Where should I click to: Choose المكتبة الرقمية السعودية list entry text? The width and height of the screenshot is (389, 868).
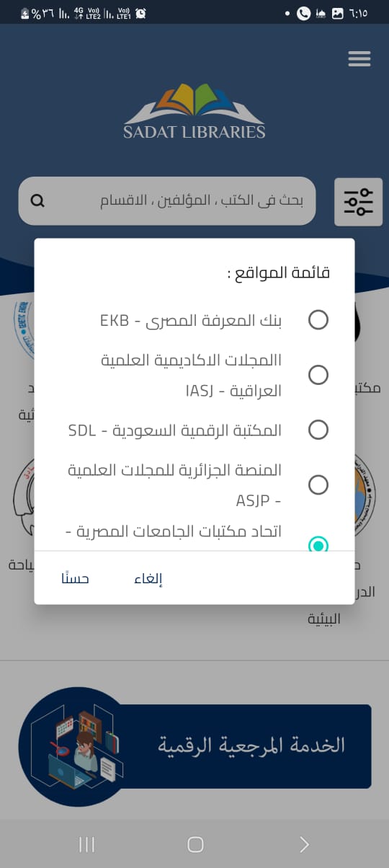[175, 430]
